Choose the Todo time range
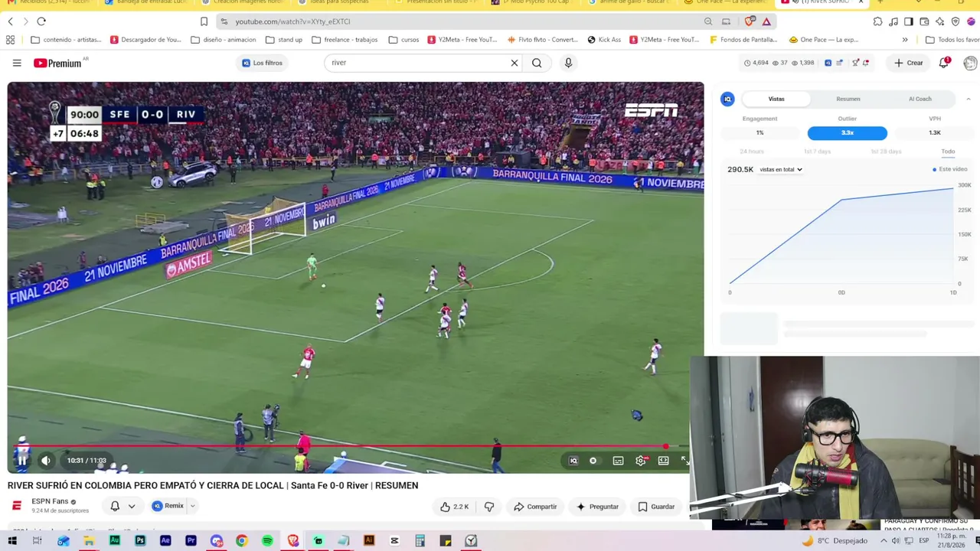This screenshot has width=980, height=551. coord(948,152)
